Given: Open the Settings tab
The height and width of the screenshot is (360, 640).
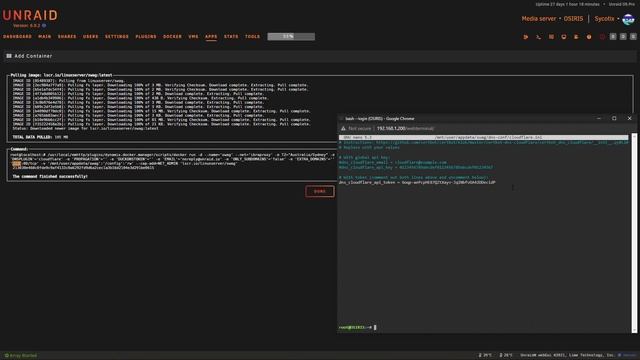Looking at the screenshot, I should pyautogui.click(x=117, y=37).
